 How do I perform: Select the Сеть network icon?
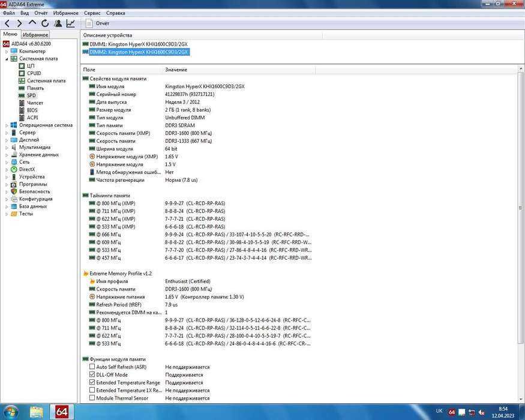click(x=14, y=162)
